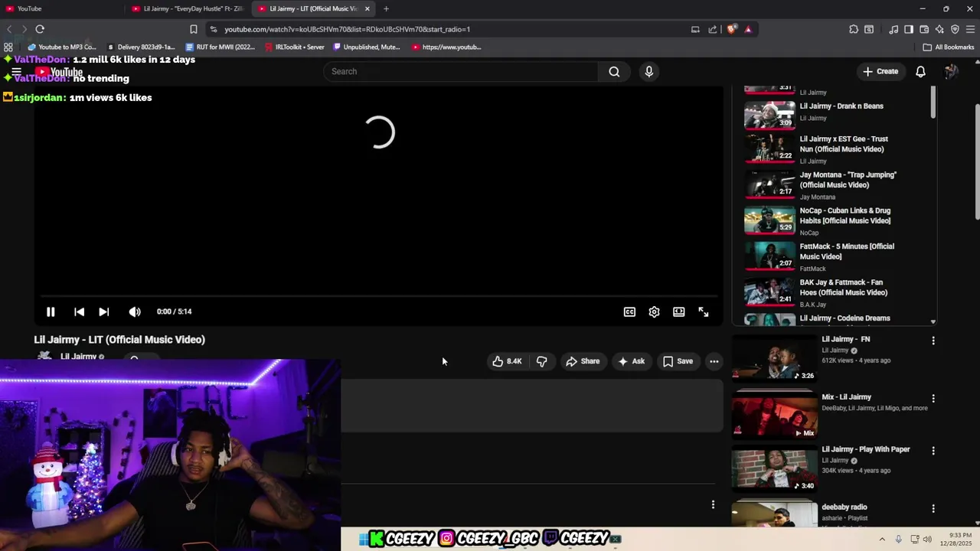Open the Brave Rewards triangle icon

pyautogui.click(x=748, y=29)
